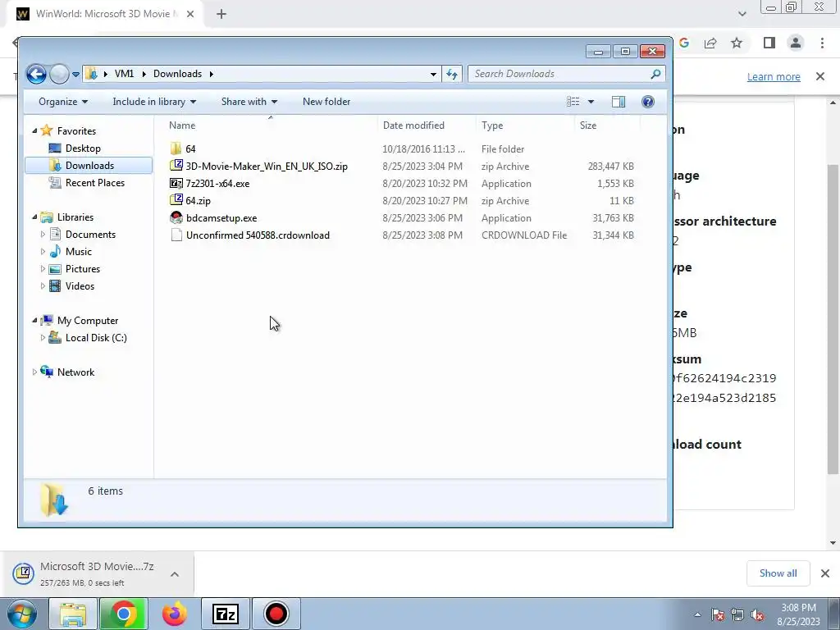Image resolution: width=840 pixels, height=630 pixels.
Task: Open the Chrome new tab button
Action: [x=221, y=14]
